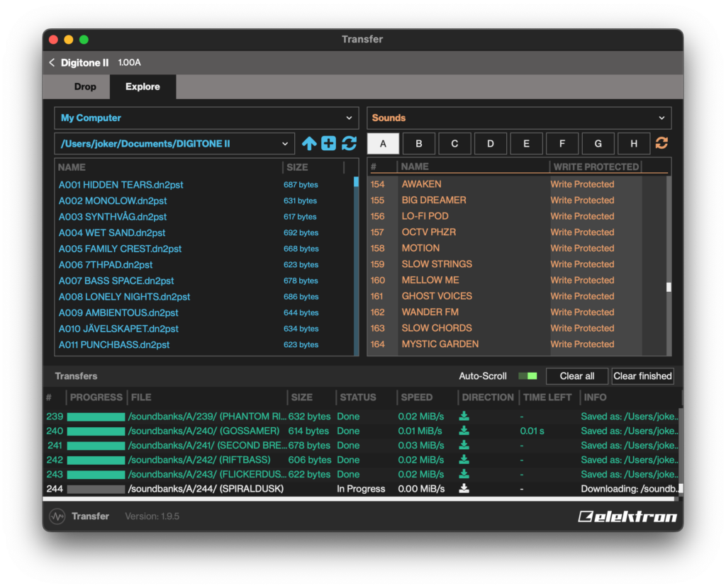Viewport: 726px width, 588px height.
Task: Toggle the Auto-Scroll switch
Action: (527, 376)
